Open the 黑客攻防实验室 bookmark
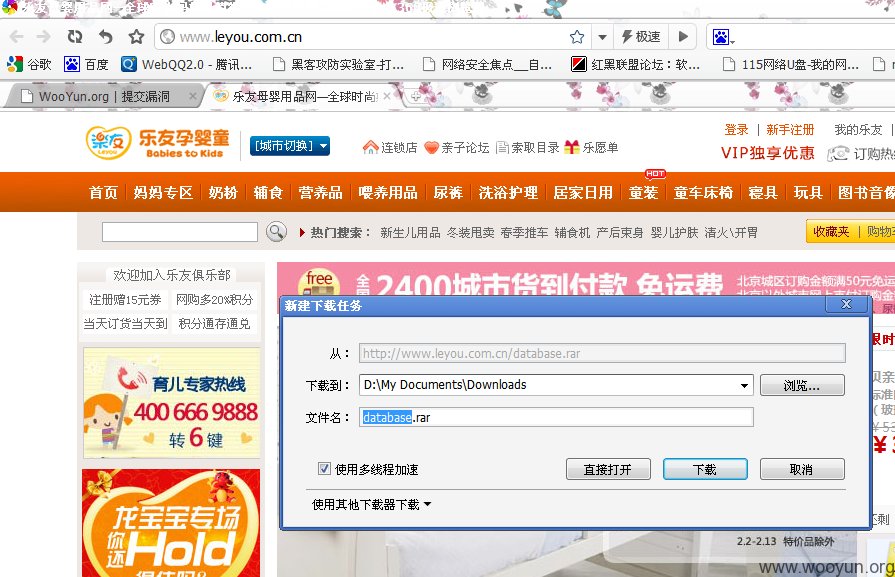Screen dimensions: 895x577 (x=338, y=64)
